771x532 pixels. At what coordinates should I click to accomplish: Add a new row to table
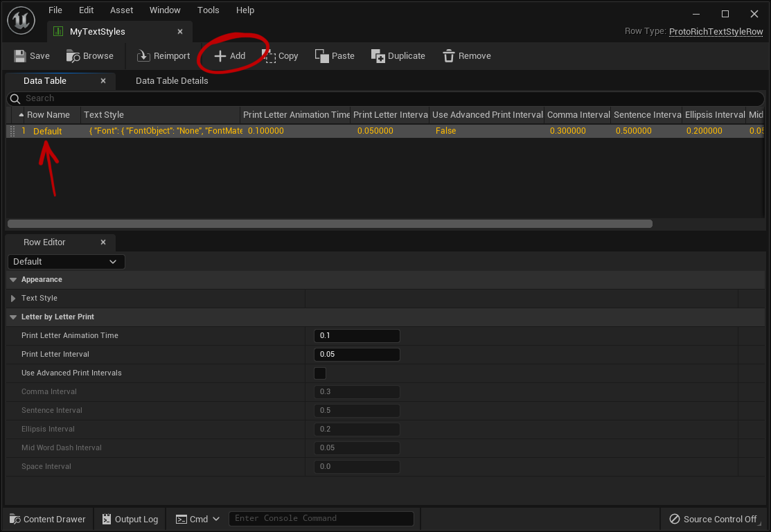coord(229,56)
